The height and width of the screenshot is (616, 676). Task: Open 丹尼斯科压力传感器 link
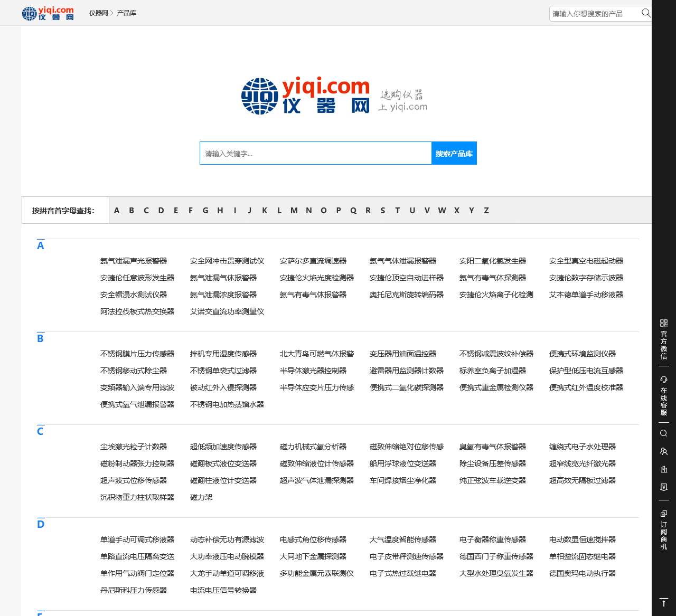134,590
